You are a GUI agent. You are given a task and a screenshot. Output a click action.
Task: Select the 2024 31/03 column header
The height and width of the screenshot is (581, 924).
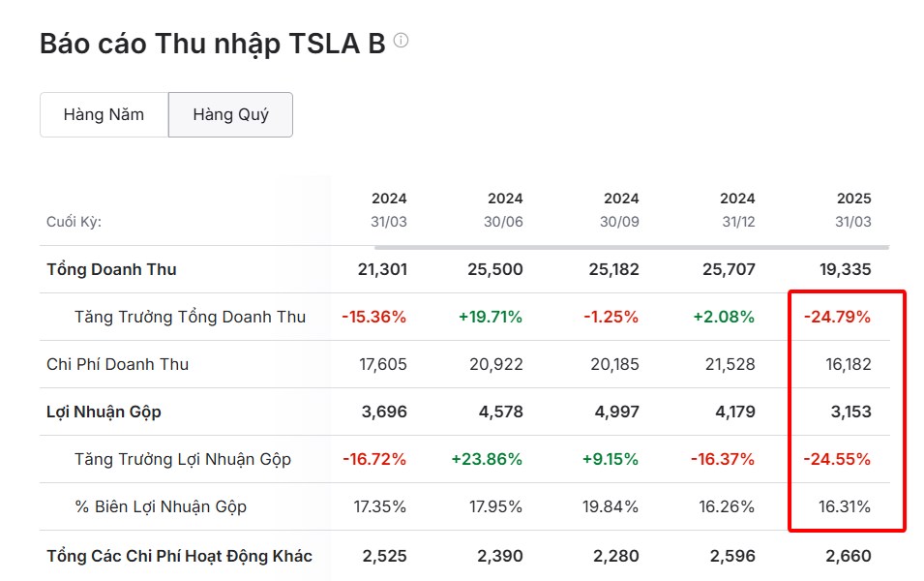click(387, 209)
